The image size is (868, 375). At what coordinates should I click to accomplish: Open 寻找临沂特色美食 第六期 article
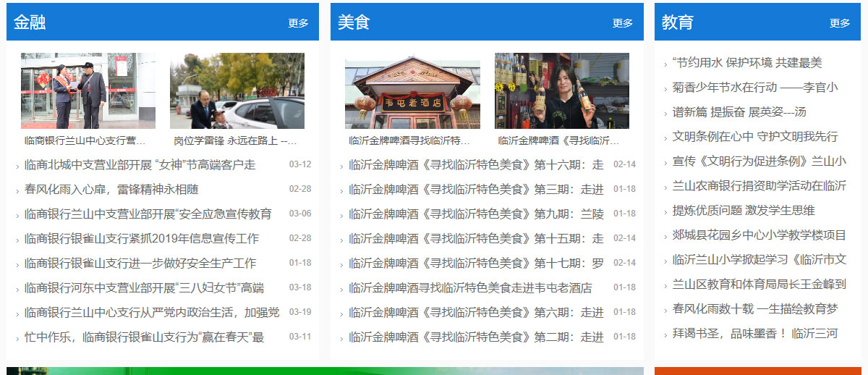tap(476, 313)
